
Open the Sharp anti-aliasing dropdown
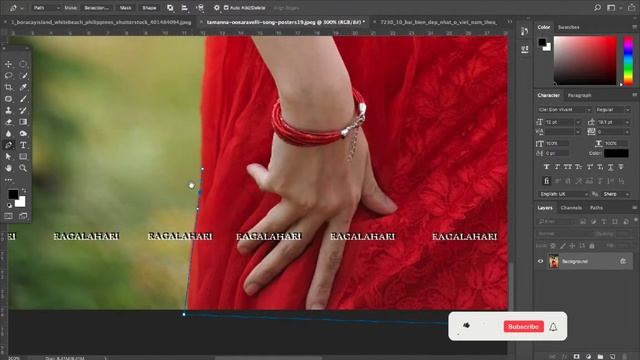pos(616,194)
